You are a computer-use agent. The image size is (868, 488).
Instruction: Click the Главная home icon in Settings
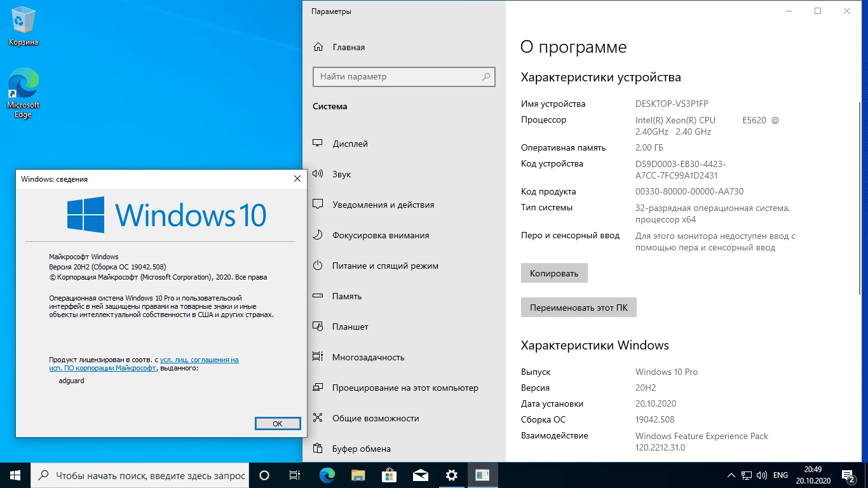coord(318,47)
